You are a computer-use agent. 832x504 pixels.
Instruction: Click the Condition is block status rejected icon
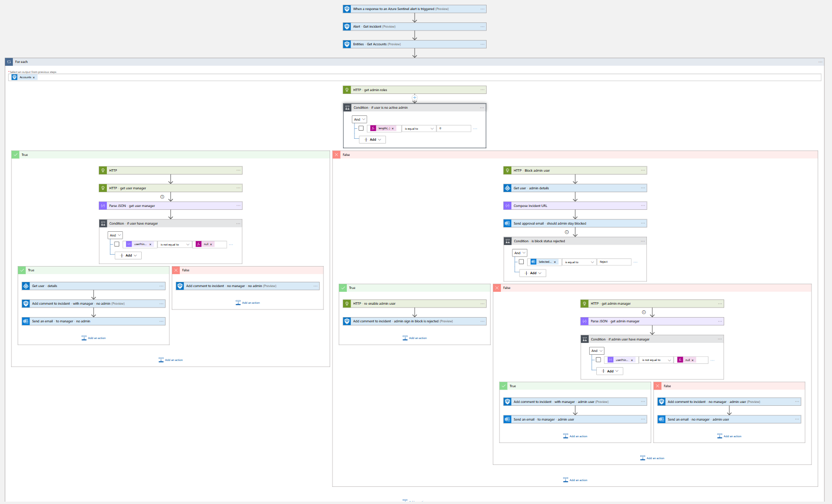tap(508, 241)
